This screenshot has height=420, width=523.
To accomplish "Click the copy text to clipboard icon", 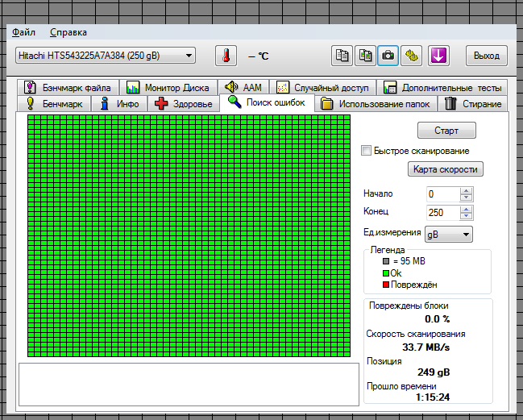I will pos(342,56).
